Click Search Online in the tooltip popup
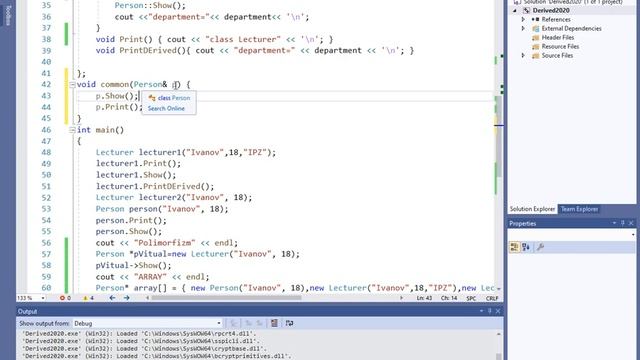This screenshot has width=640, height=360. coord(166,109)
